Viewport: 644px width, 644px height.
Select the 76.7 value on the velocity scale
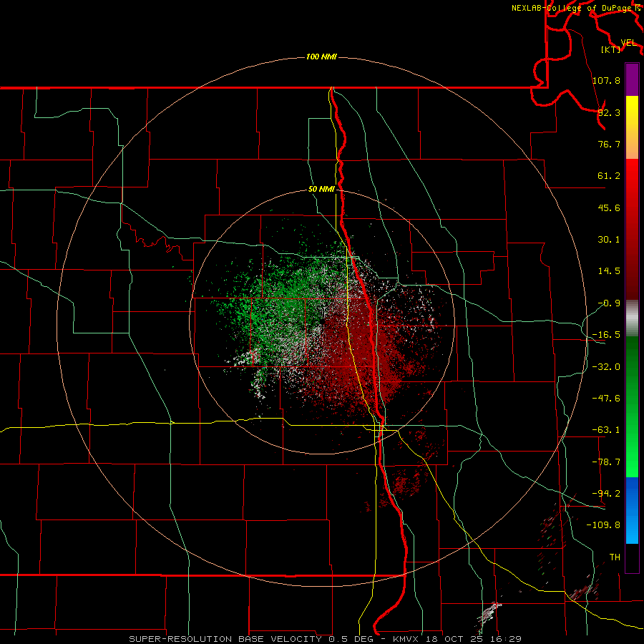coord(609,144)
